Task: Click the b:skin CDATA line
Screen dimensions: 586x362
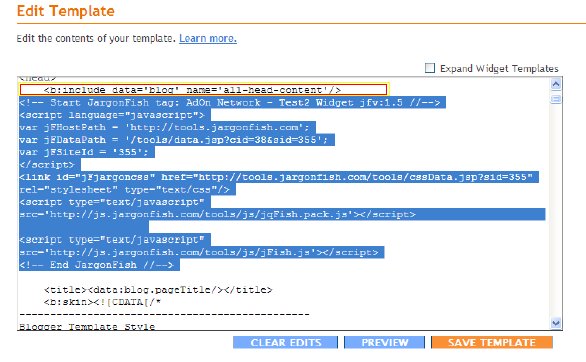Action: tap(102, 302)
